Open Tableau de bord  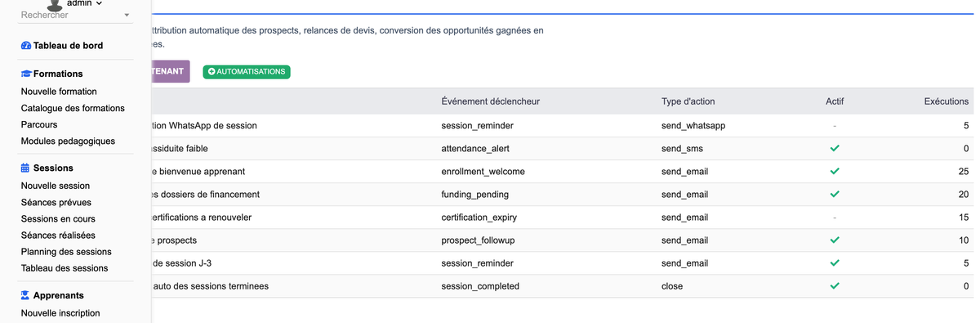click(x=68, y=46)
